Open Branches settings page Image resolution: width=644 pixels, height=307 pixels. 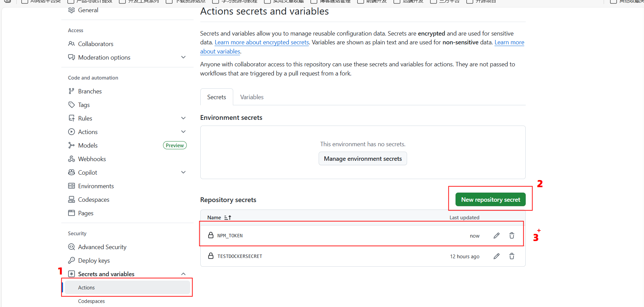[90, 91]
